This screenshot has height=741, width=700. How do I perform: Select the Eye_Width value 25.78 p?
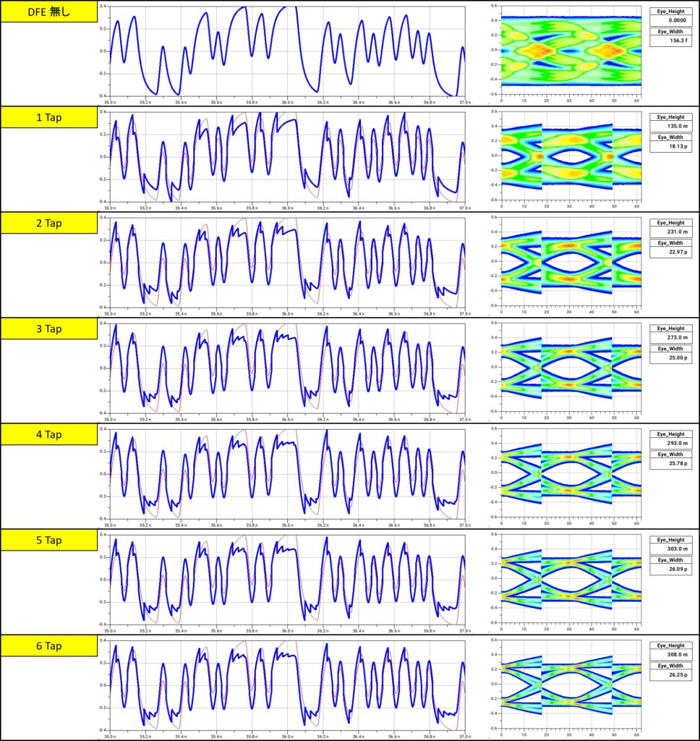671,463
